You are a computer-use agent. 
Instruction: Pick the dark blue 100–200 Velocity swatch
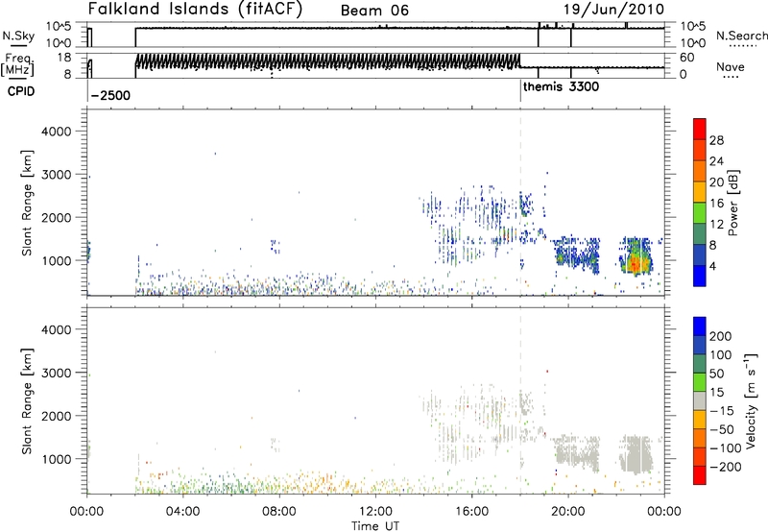point(700,345)
